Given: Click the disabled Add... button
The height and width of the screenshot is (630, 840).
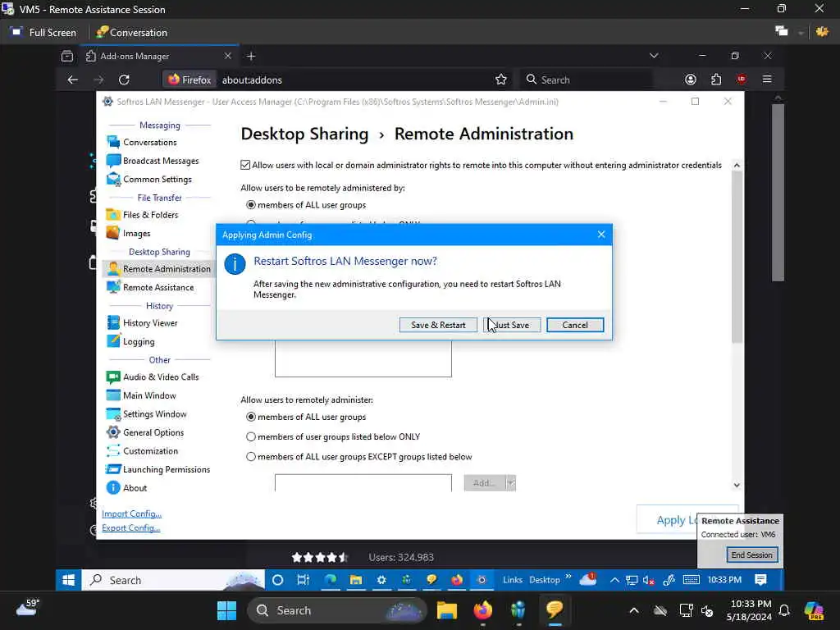Looking at the screenshot, I should click(485, 483).
